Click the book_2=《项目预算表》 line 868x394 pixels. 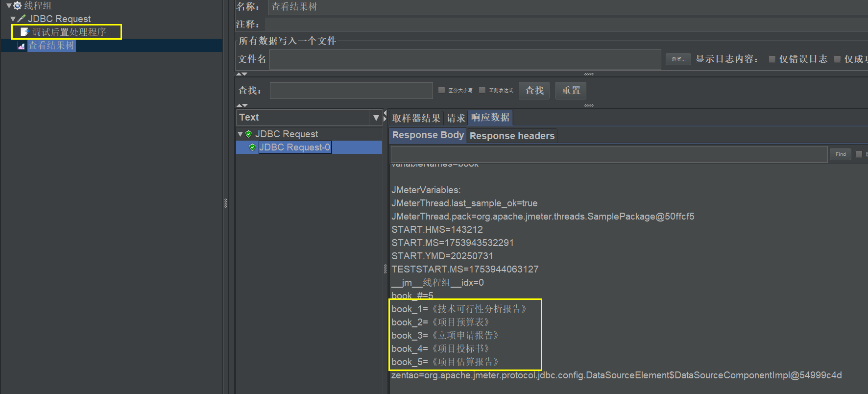[441, 322]
